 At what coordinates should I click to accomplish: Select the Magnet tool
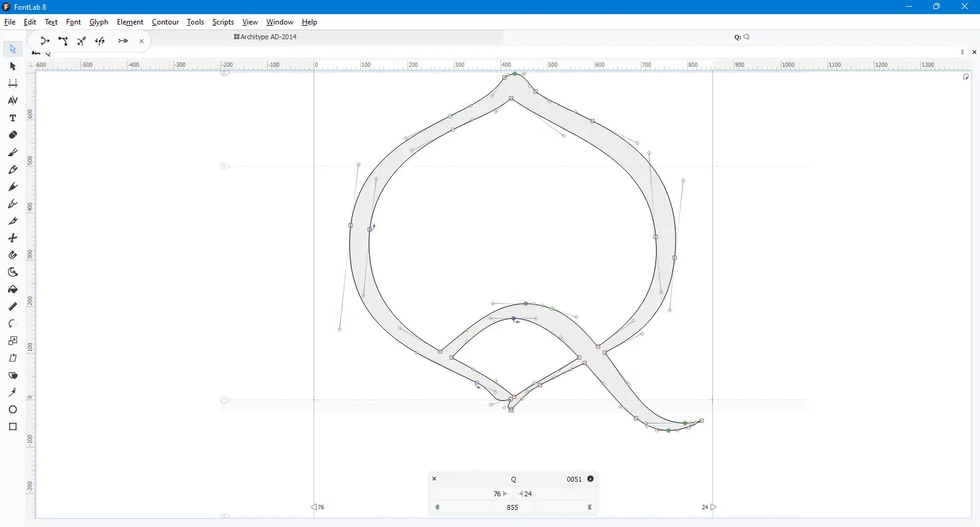(x=13, y=255)
